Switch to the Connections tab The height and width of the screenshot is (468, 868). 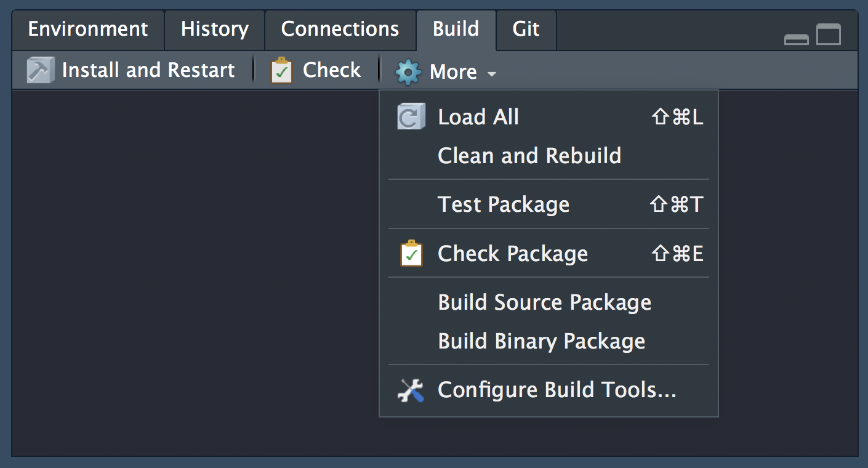(x=340, y=30)
